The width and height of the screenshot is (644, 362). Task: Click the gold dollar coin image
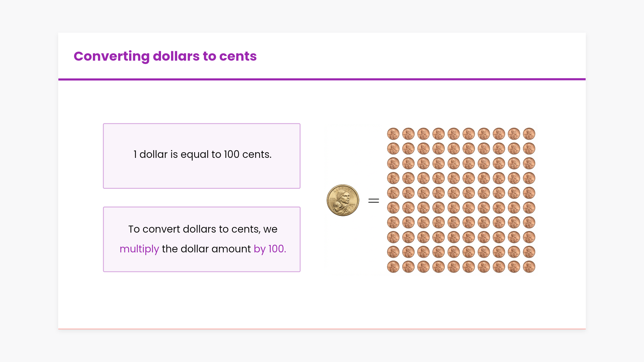pyautogui.click(x=343, y=200)
